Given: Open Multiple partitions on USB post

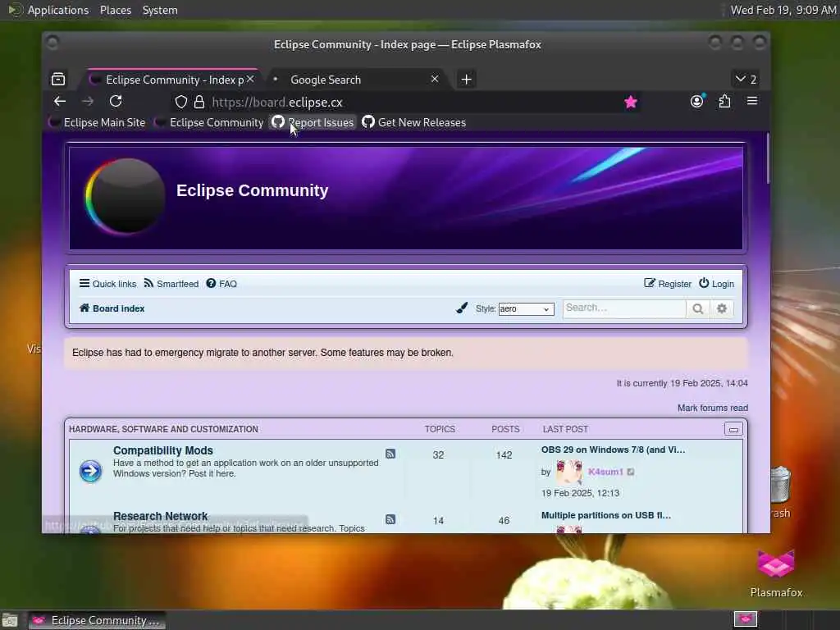Looking at the screenshot, I should point(606,515).
